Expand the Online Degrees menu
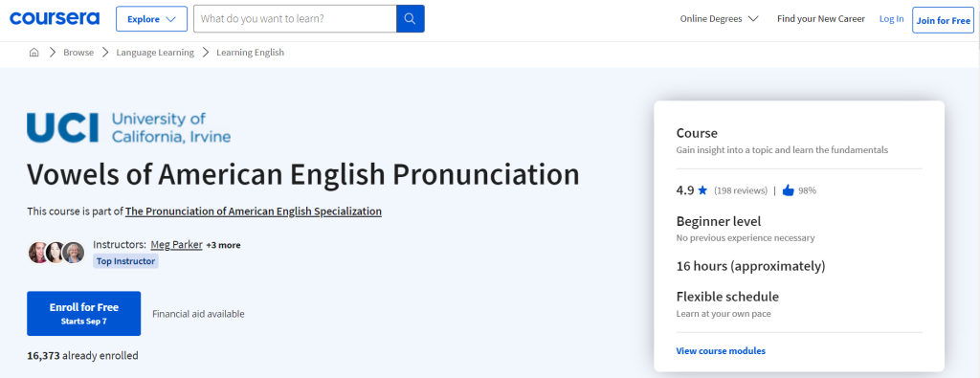Image resolution: width=980 pixels, height=378 pixels. pos(719,19)
